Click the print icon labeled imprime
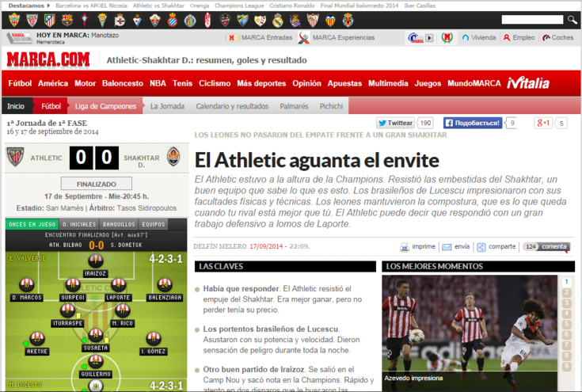The width and height of the screenshot is (582, 392). coord(404,247)
